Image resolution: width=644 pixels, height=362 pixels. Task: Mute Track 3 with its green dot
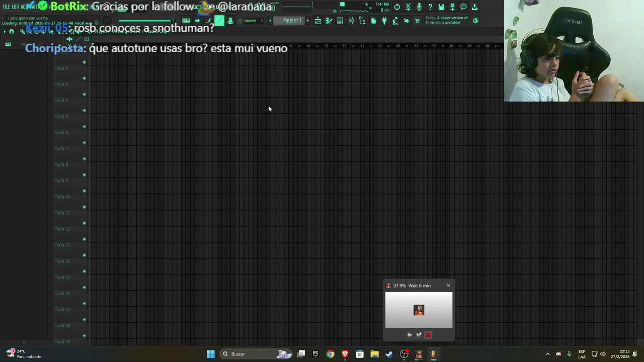(x=84, y=95)
